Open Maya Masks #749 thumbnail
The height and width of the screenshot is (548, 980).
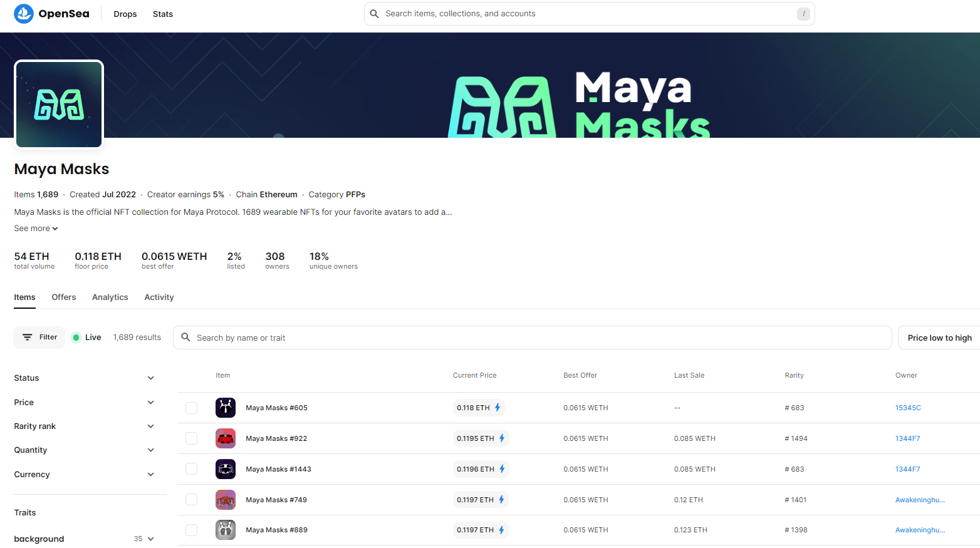point(226,500)
